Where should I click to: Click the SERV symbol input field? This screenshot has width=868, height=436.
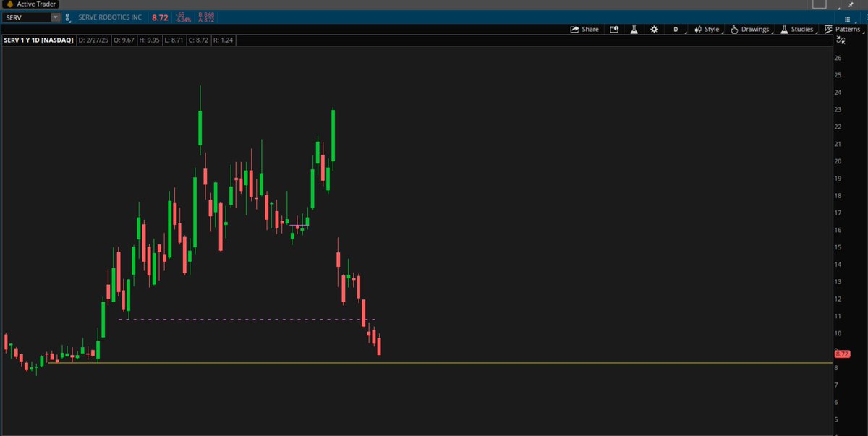(26, 17)
